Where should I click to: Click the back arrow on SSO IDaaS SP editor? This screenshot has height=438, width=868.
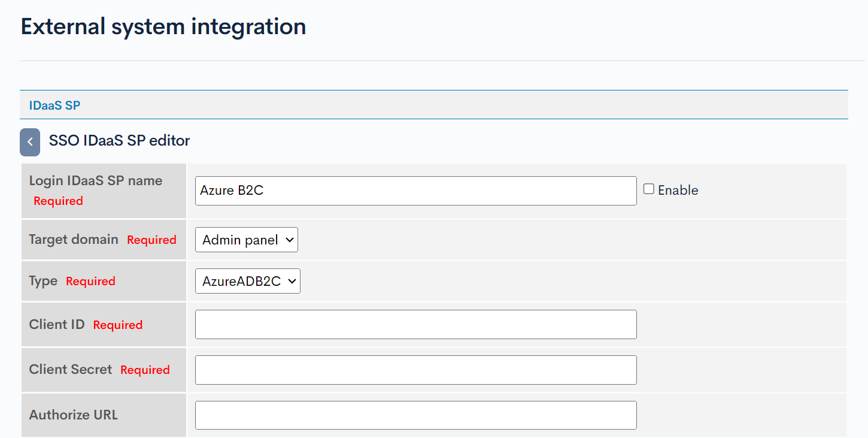click(x=29, y=142)
